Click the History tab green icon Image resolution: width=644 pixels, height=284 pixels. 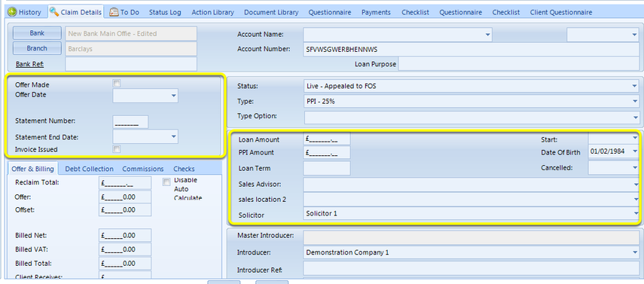coord(12,12)
